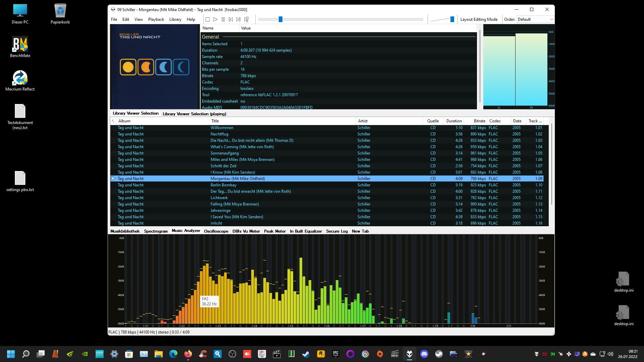
Task: Click the random playback button
Action: point(247,19)
